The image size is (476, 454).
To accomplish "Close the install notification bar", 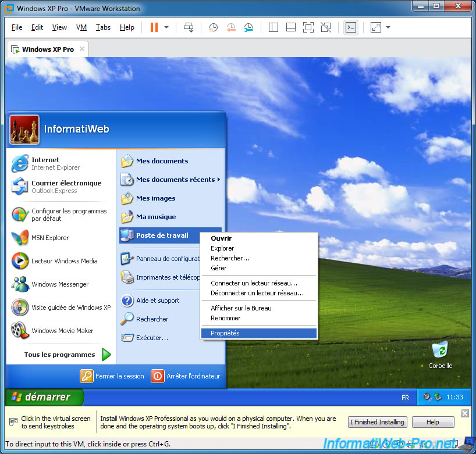I will [x=465, y=413].
